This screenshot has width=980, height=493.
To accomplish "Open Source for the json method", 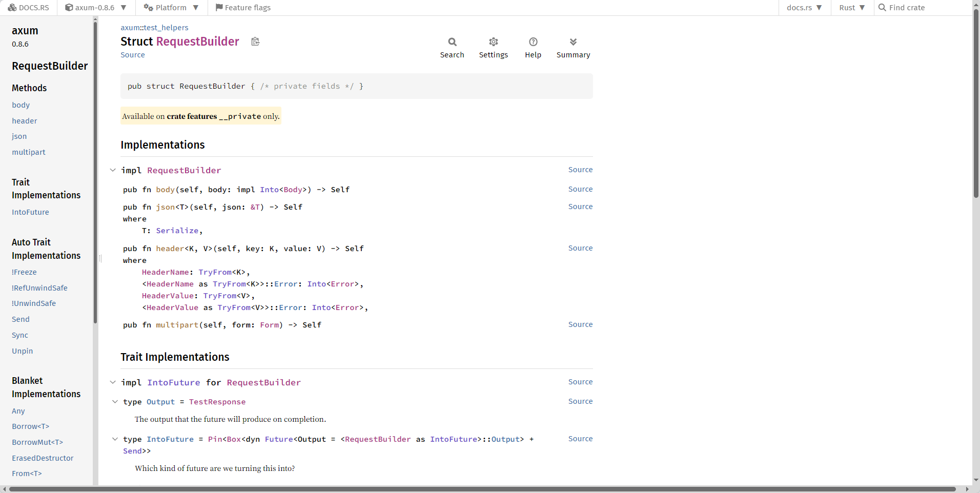I will 580,207.
